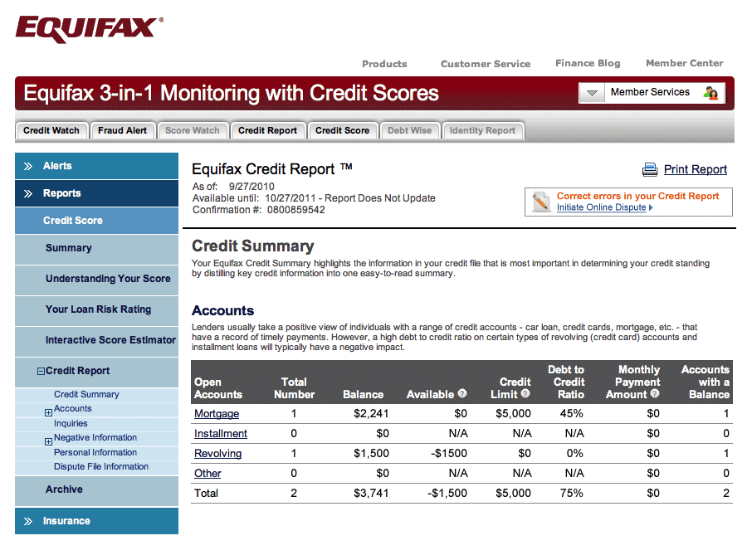
Task: Select Interactive Score Estimator in sidebar
Action: (110, 340)
